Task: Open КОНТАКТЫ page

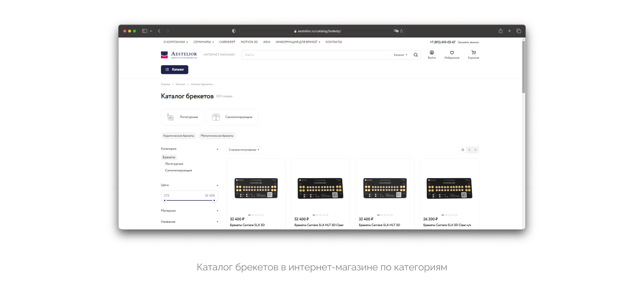Action: tap(334, 42)
